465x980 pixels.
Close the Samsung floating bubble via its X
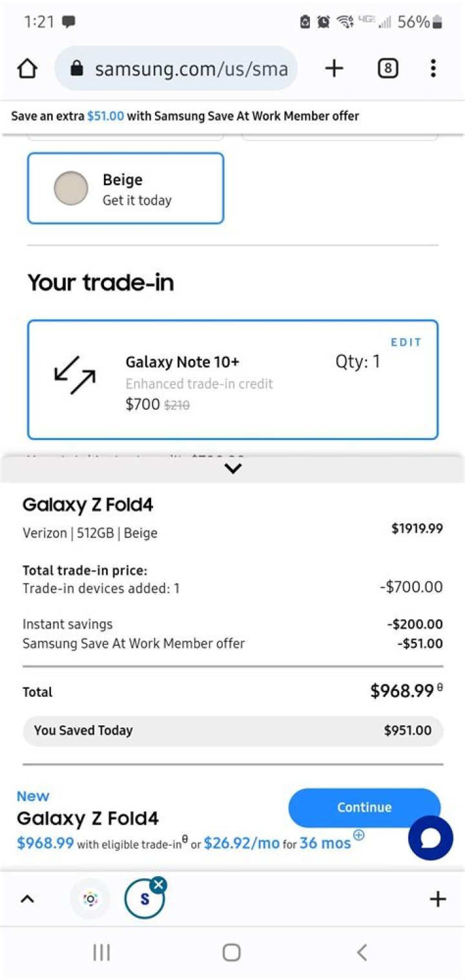click(158, 885)
